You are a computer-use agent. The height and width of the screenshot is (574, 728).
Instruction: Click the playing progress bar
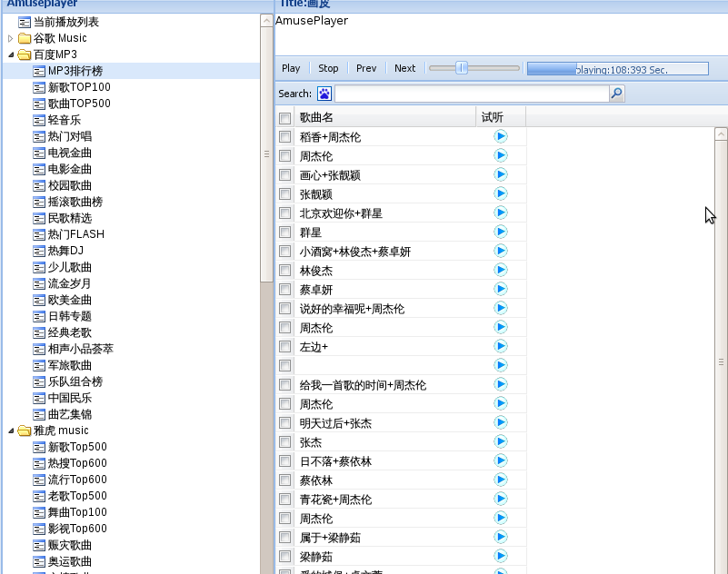pos(618,69)
